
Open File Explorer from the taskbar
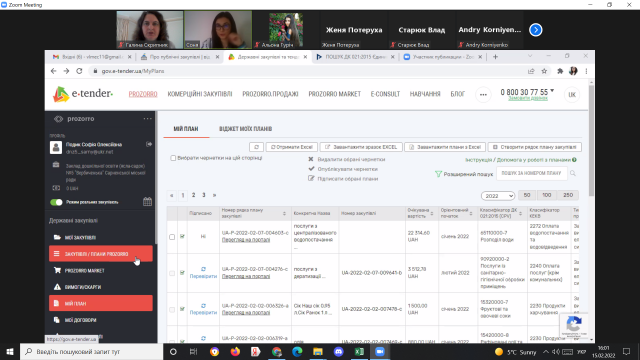[x=318, y=351]
